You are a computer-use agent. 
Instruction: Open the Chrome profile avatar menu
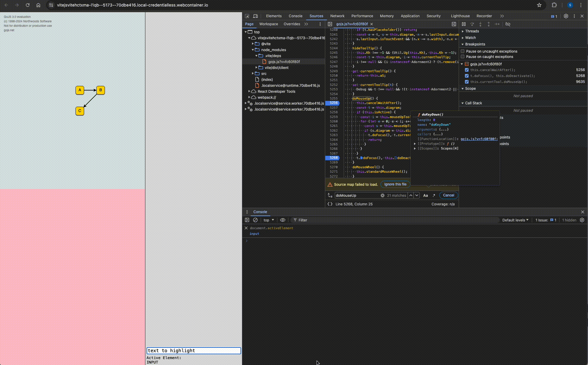coord(570,5)
